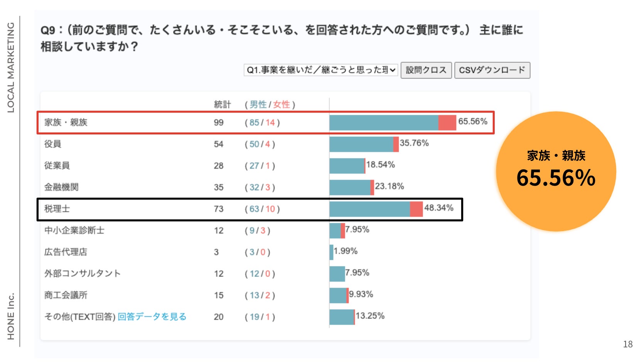Click the 金融機関 bar showing 23.18%

coord(352,188)
